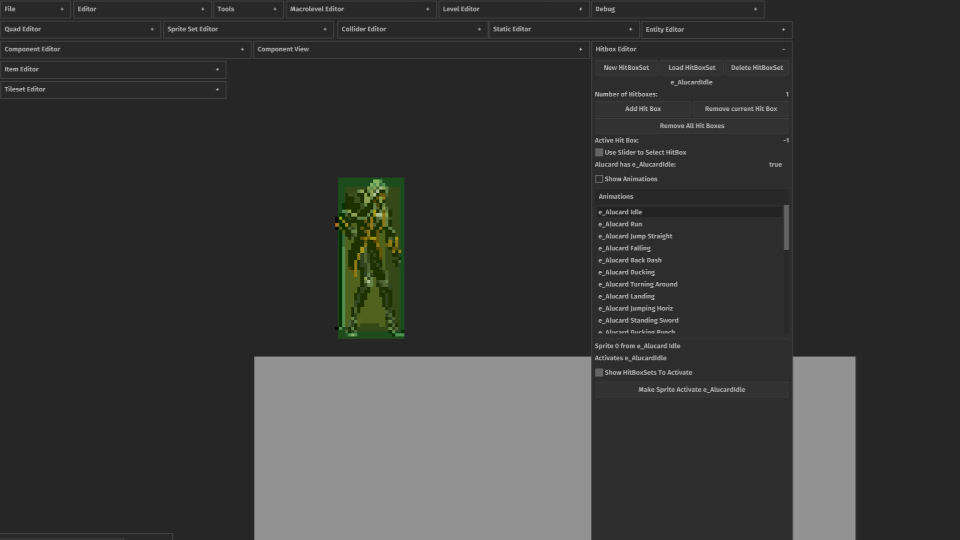The image size is (960, 540).
Task: Click the plus icon on Quad Editor panel
Action: (151, 29)
